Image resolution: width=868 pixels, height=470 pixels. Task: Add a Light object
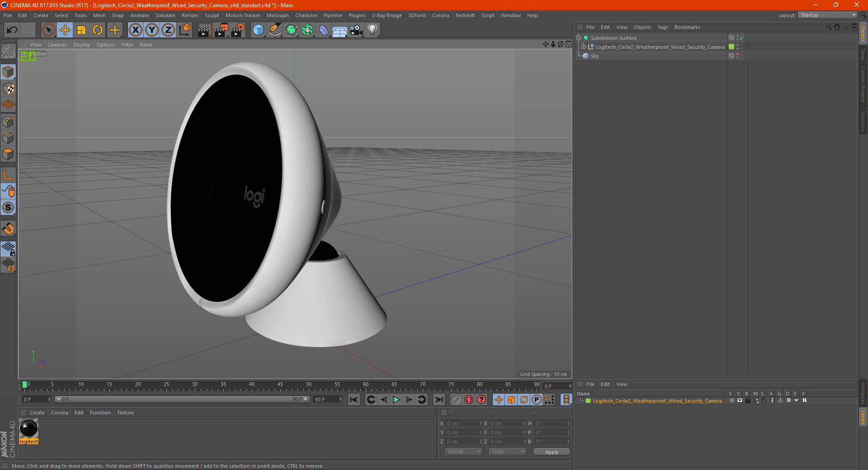tap(373, 30)
